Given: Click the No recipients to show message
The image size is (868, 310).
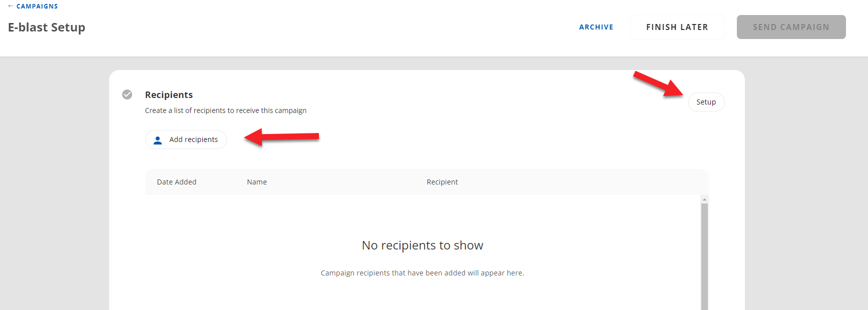Looking at the screenshot, I should pos(422,245).
